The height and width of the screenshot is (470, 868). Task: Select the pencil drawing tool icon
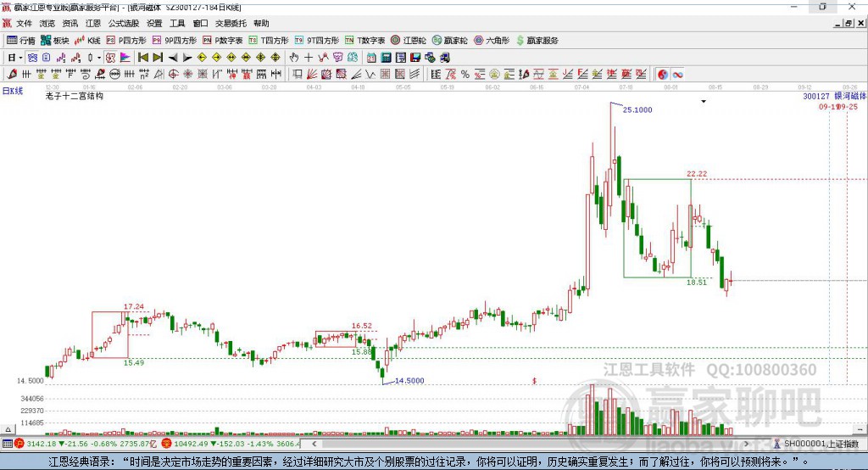click(x=12, y=75)
